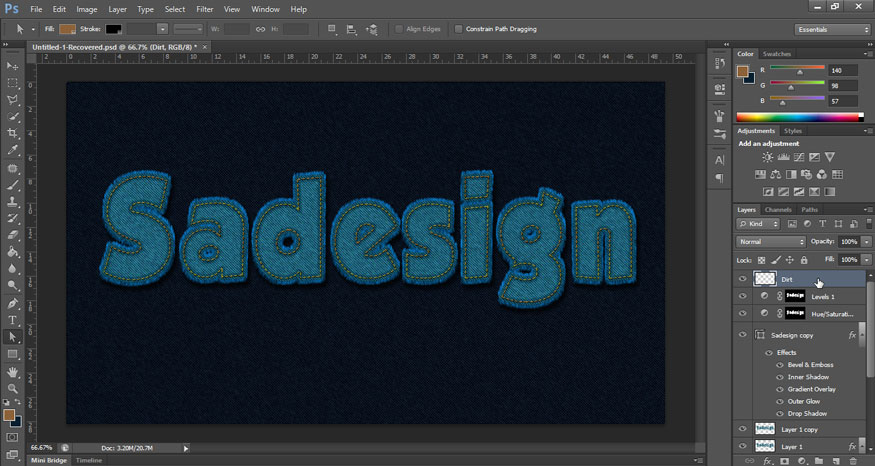Toggle Bevel & Emboss effect visibility
This screenshot has width=875, height=466.
click(x=780, y=365)
